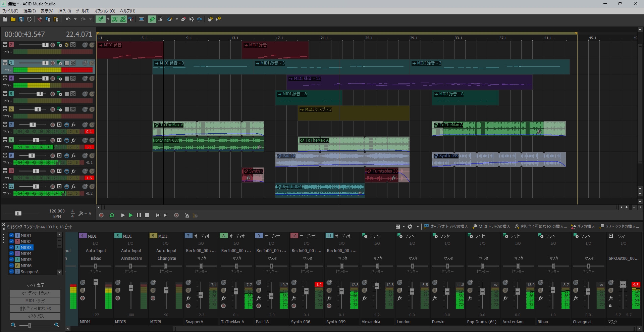Open the paint tool options dropdown arrow
The image size is (644, 332).
click(x=177, y=19)
